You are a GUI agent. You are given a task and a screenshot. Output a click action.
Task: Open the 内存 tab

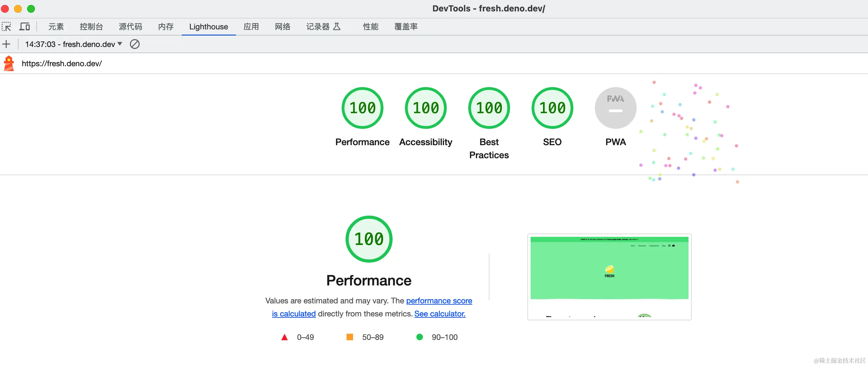[166, 27]
